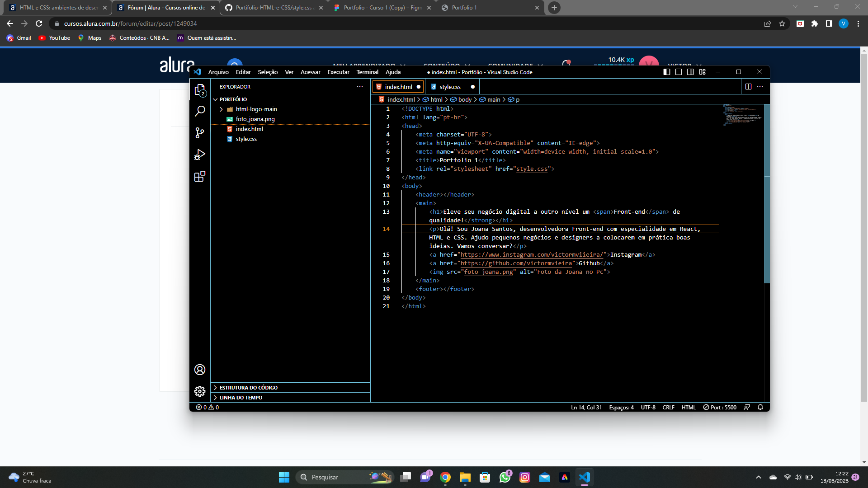The width and height of the screenshot is (868, 488).
Task: Click feedback icon in status bar
Action: pyautogui.click(x=747, y=408)
